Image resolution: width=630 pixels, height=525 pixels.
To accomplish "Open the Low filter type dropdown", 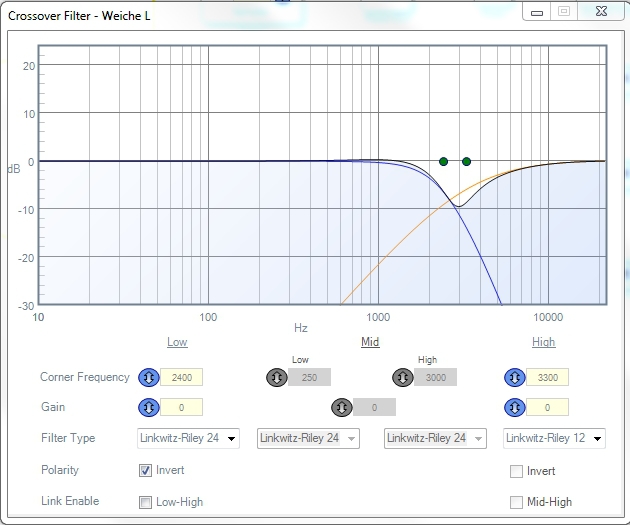I will (188, 438).
